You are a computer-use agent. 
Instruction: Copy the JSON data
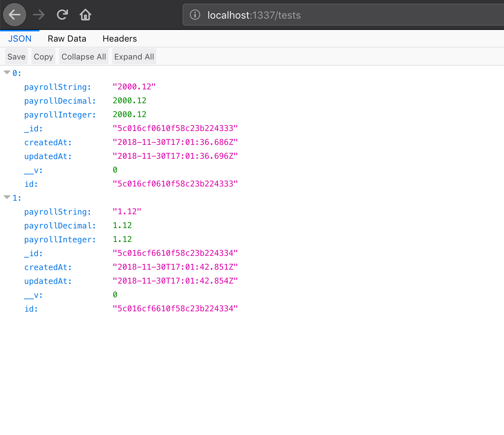[x=43, y=56]
